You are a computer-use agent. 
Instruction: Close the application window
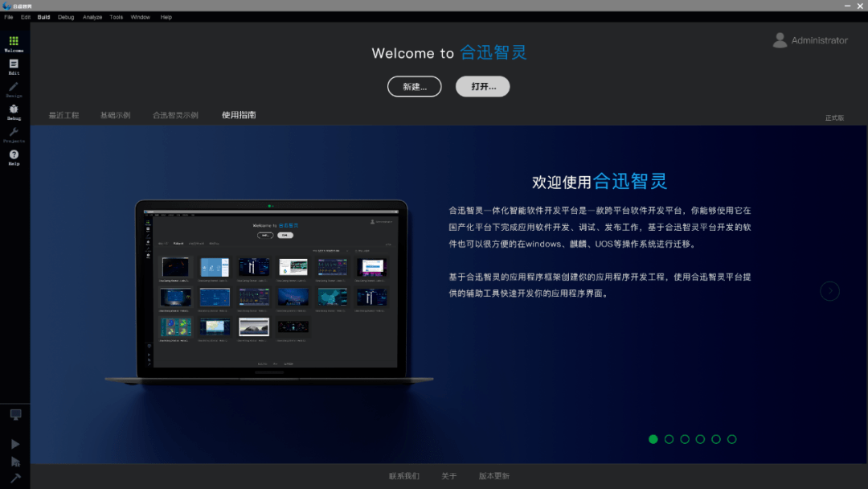click(860, 6)
